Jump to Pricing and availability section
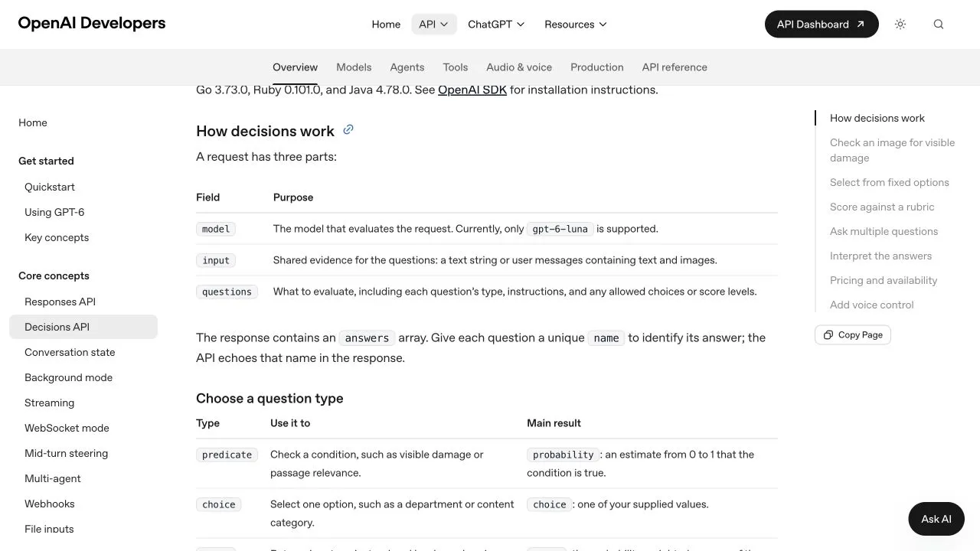The image size is (980, 551). [884, 280]
